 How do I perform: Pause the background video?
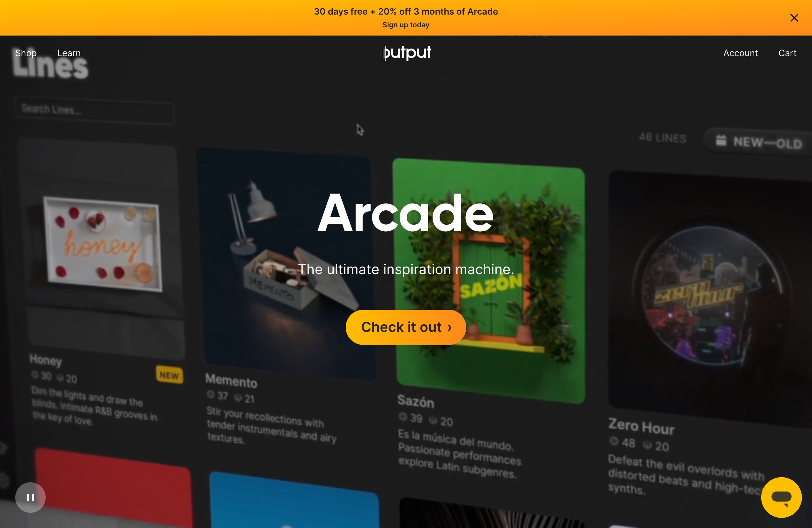(30, 497)
